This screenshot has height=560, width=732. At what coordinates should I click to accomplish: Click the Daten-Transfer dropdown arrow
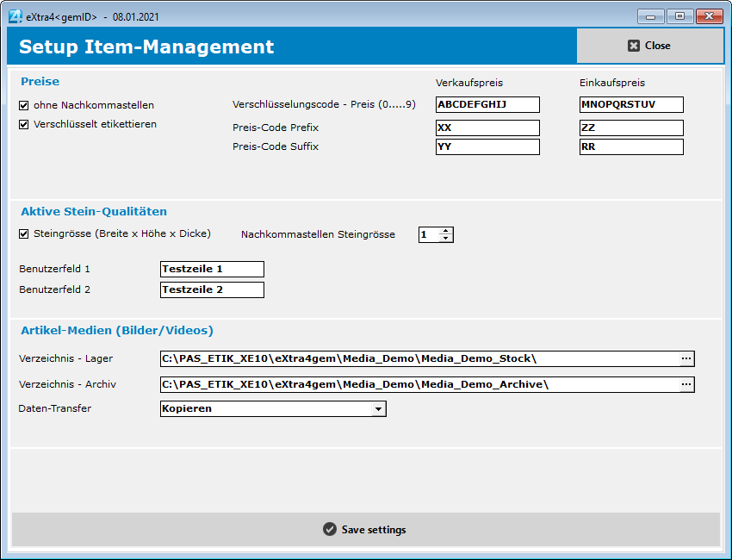point(379,409)
